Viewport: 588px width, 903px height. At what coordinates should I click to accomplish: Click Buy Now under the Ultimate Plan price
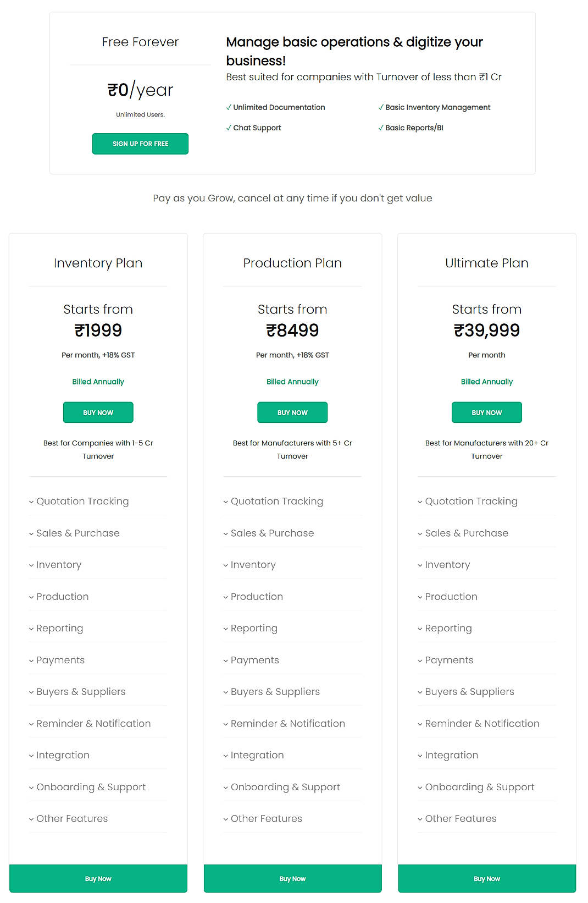(x=486, y=412)
